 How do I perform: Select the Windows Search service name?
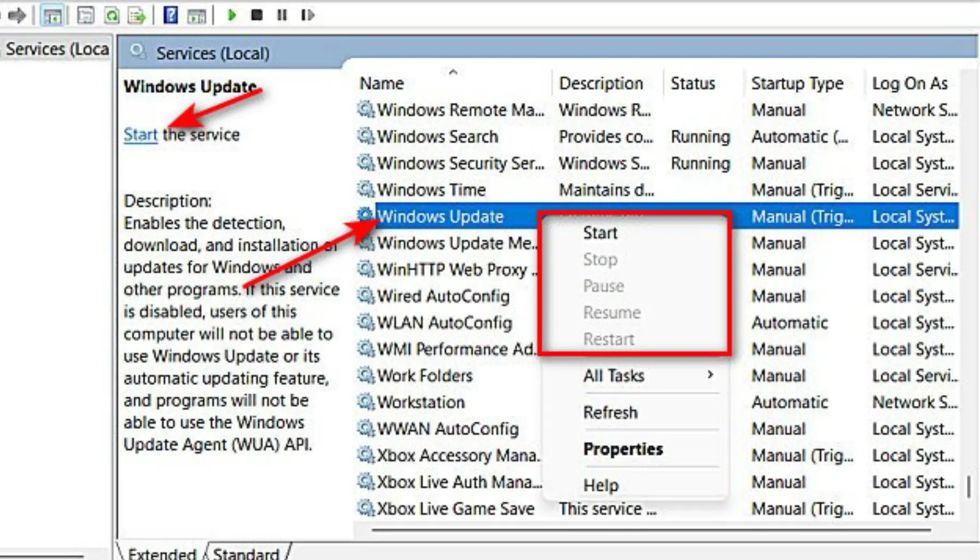(437, 136)
